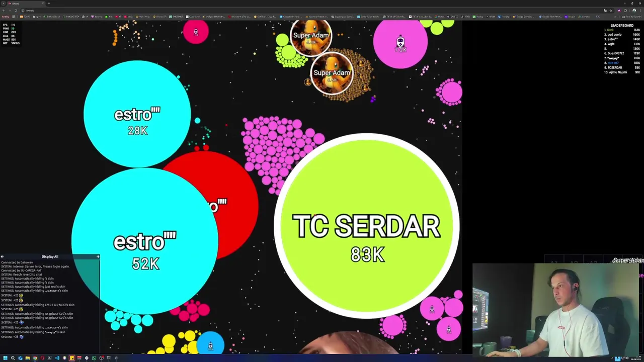Click the PING stat readout
The height and width of the screenshot is (362, 644).
coord(9,29)
